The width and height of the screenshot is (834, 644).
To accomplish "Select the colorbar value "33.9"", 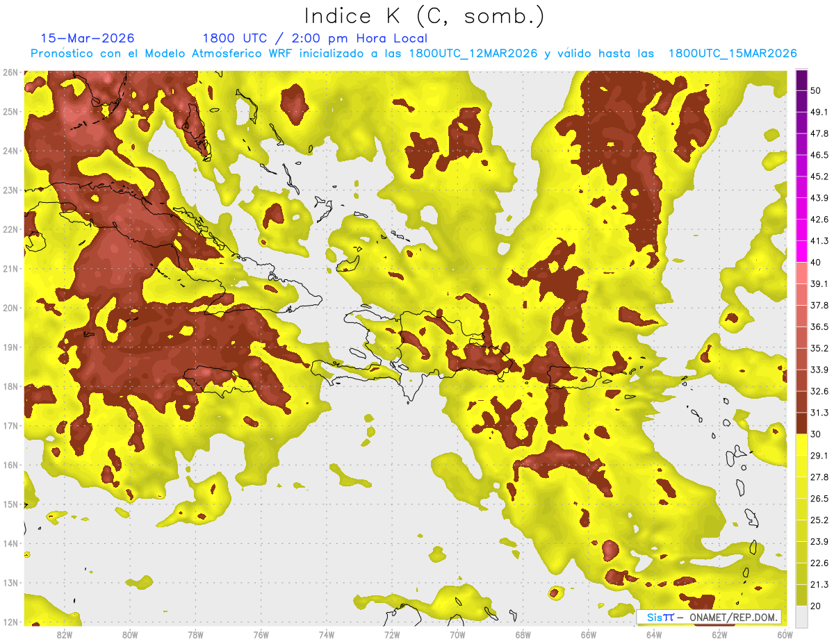I will [x=819, y=370].
